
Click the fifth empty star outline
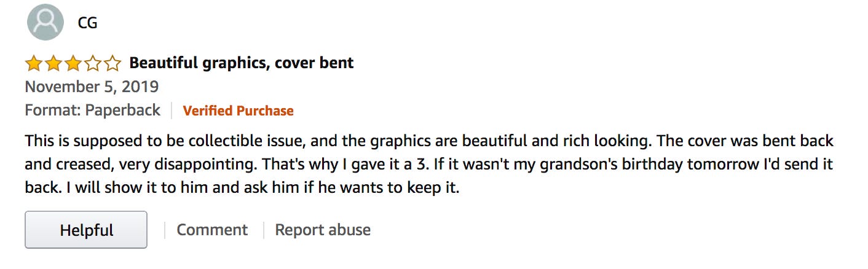(x=112, y=63)
